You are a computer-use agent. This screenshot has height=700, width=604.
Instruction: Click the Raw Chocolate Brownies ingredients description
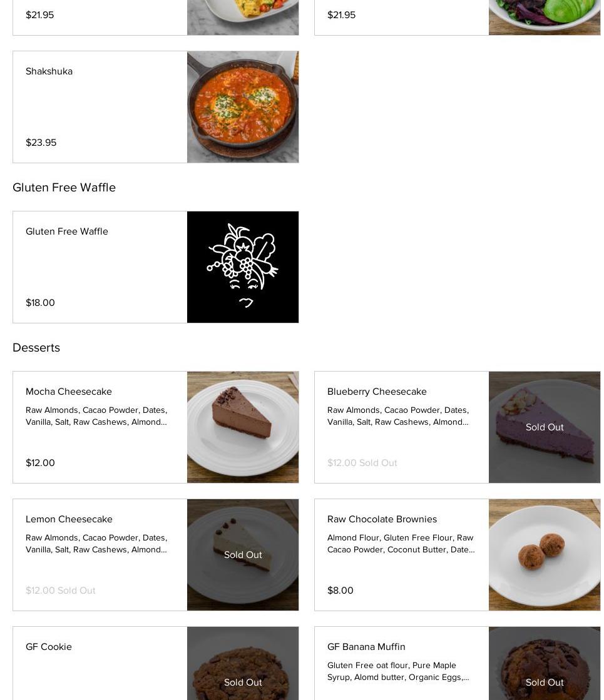coord(401,544)
